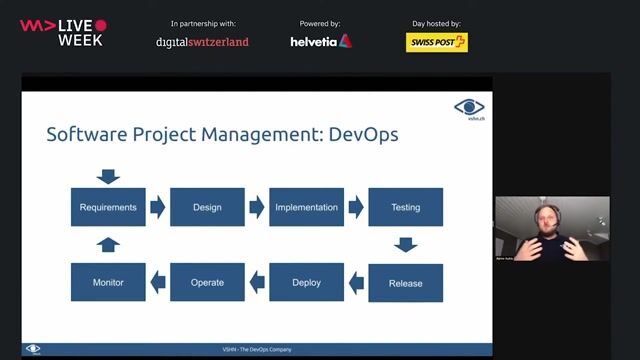
Task: Click arrow between Deploy and Operate
Action: 257,282
